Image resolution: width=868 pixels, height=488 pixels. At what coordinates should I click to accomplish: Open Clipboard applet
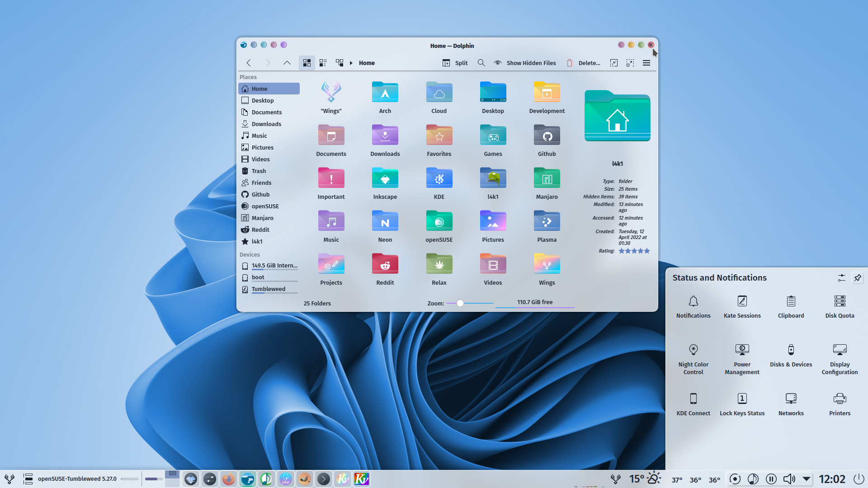791,307
